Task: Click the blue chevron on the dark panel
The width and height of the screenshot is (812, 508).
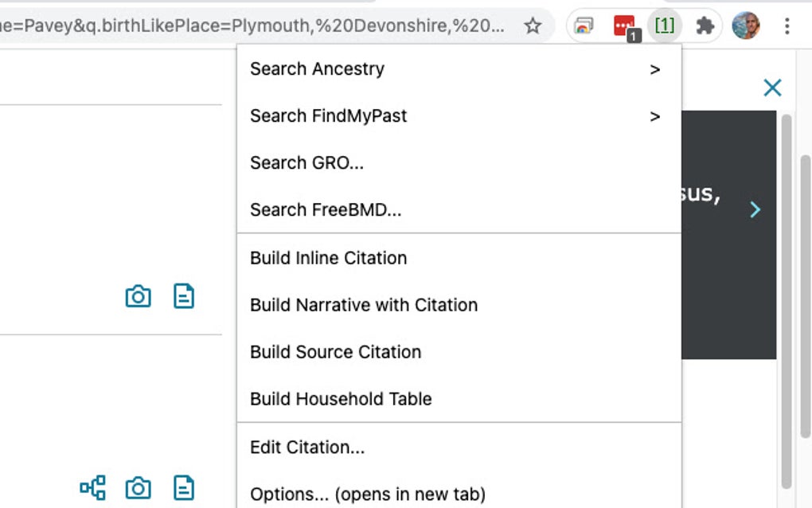Action: (x=755, y=209)
